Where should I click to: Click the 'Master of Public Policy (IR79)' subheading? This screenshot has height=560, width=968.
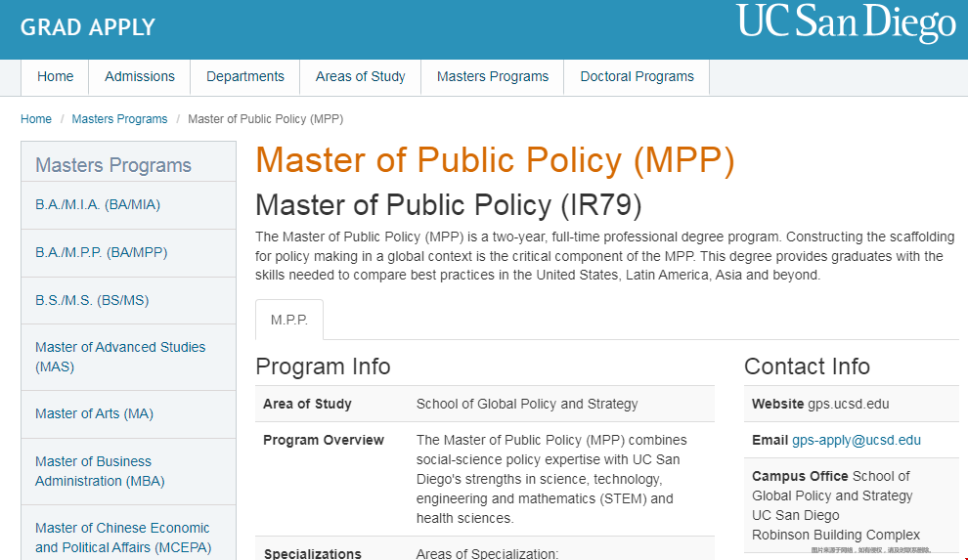[448, 205]
